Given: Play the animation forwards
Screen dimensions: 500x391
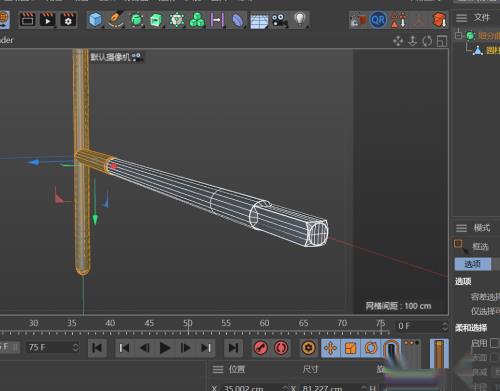Looking at the screenshot, I should [165, 348].
